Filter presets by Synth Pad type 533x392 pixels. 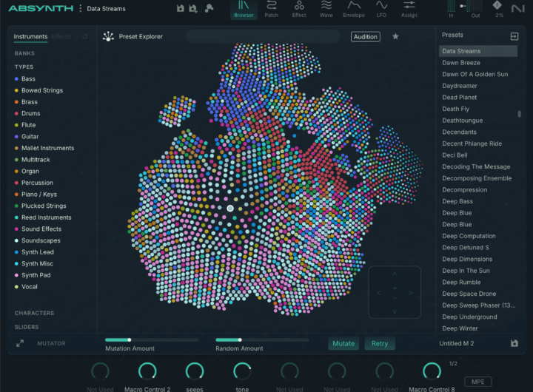click(x=36, y=275)
